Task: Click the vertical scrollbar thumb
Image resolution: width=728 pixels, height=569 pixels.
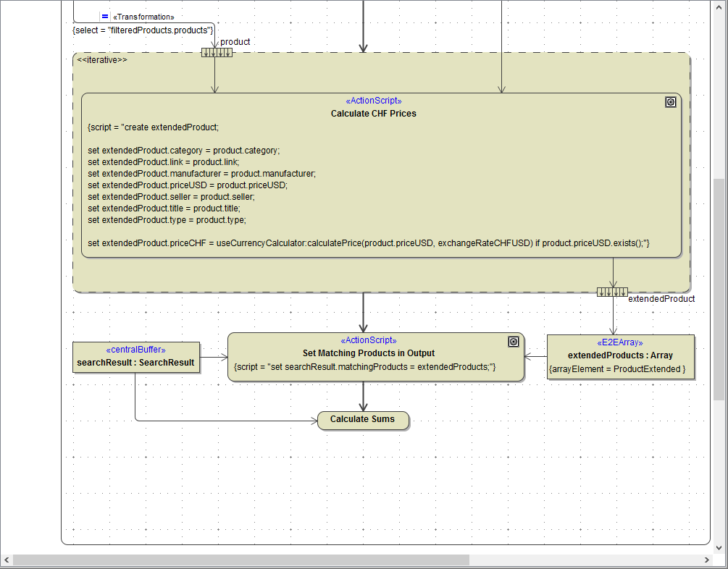Action: click(x=719, y=290)
